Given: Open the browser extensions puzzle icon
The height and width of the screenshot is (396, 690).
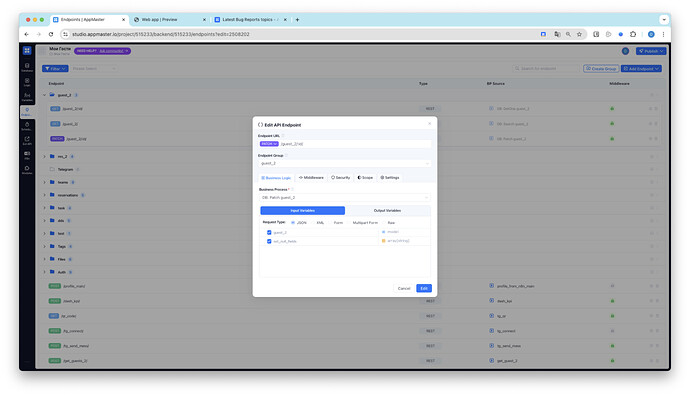Looking at the screenshot, I should 633,34.
